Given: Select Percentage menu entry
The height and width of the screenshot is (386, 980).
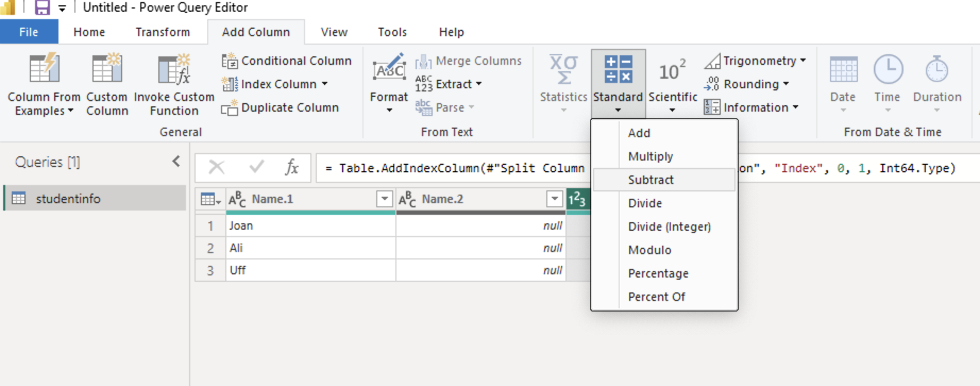Looking at the screenshot, I should pos(664,273).
